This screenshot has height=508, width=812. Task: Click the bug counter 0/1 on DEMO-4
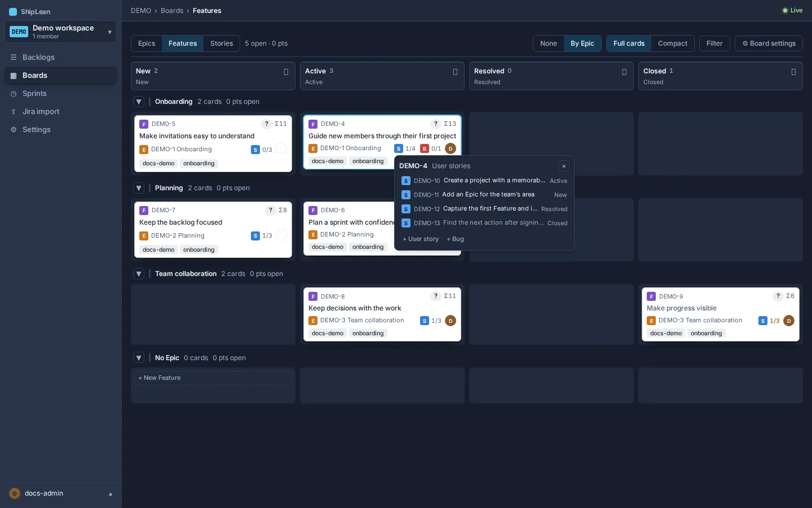pyautogui.click(x=431, y=148)
